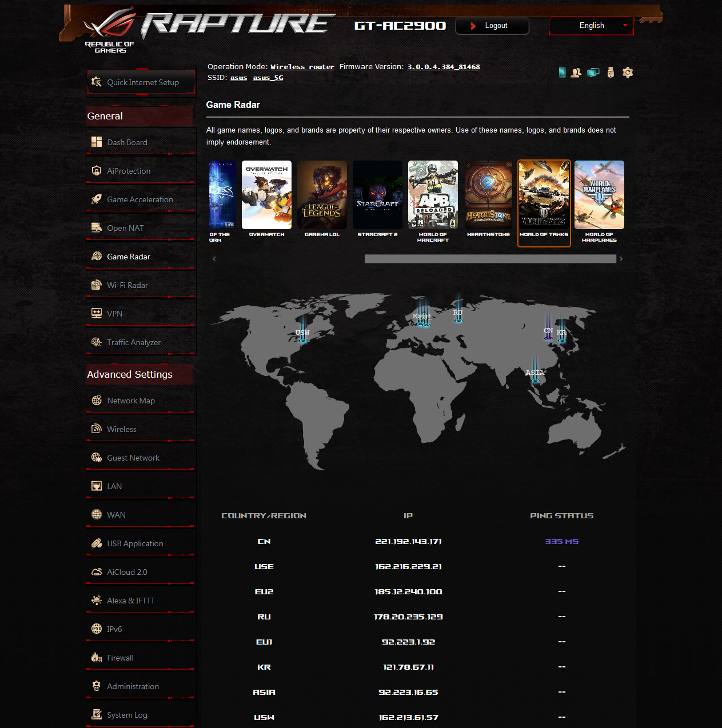Image resolution: width=722 pixels, height=728 pixels.
Task: Select the StarCraft 2 game thumbnail
Action: (377, 195)
